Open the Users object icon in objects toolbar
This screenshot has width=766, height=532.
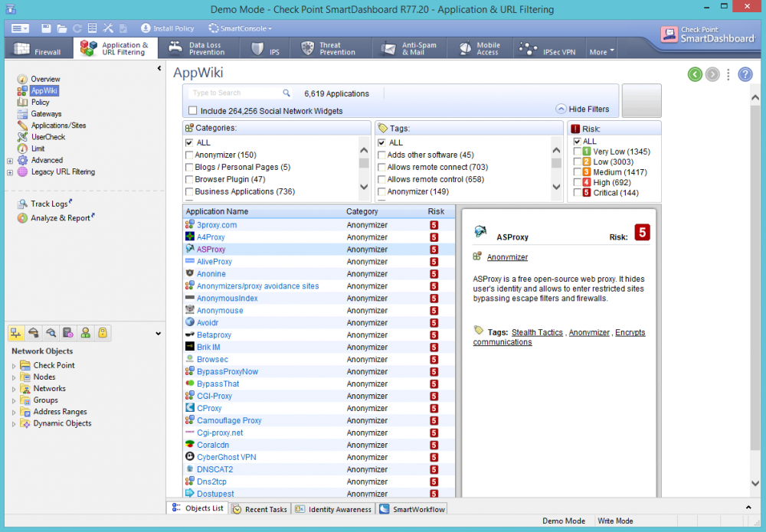pyautogui.click(x=85, y=333)
